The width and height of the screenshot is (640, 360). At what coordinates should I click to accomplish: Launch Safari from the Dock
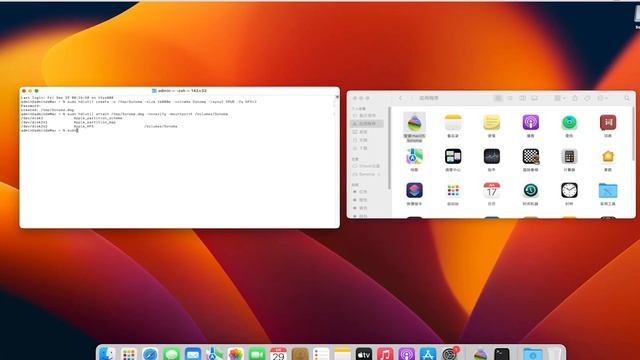click(150, 354)
